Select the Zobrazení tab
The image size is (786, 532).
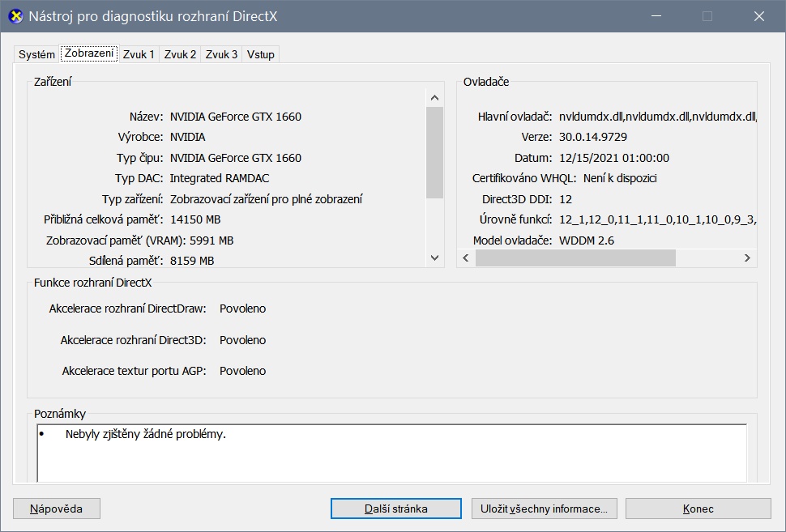(89, 53)
